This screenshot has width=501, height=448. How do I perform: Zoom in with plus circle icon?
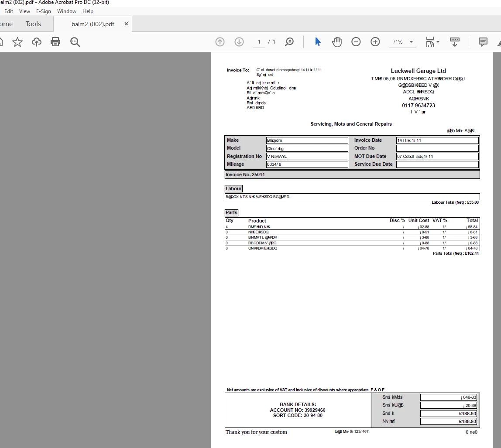[x=375, y=42]
